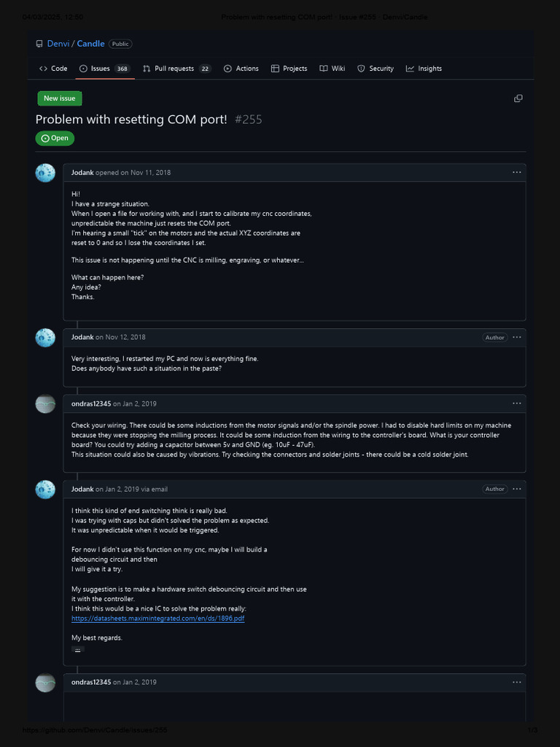This screenshot has height=747, width=560.
Task: Click the New issue button
Action: tap(60, 98)
